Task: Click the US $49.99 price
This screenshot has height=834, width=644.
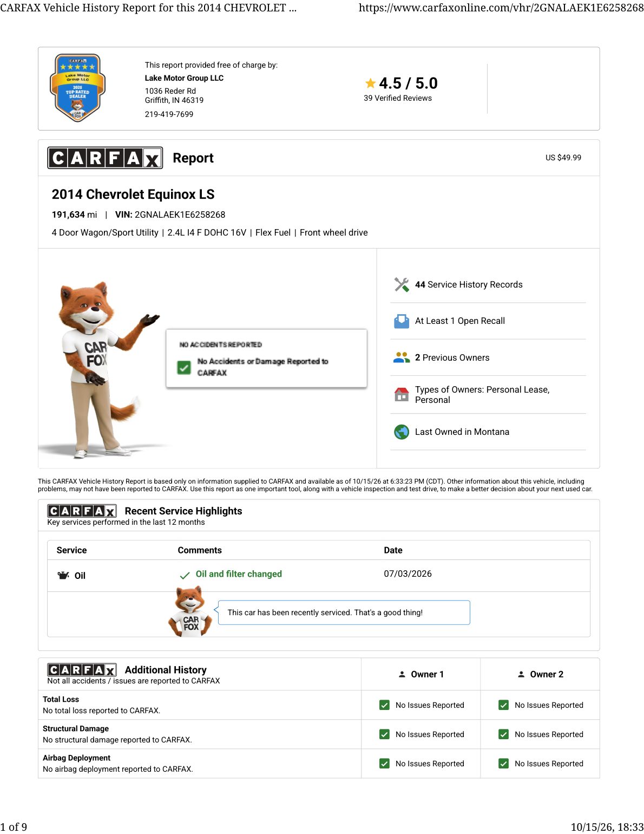Action: tap(563, 158)
